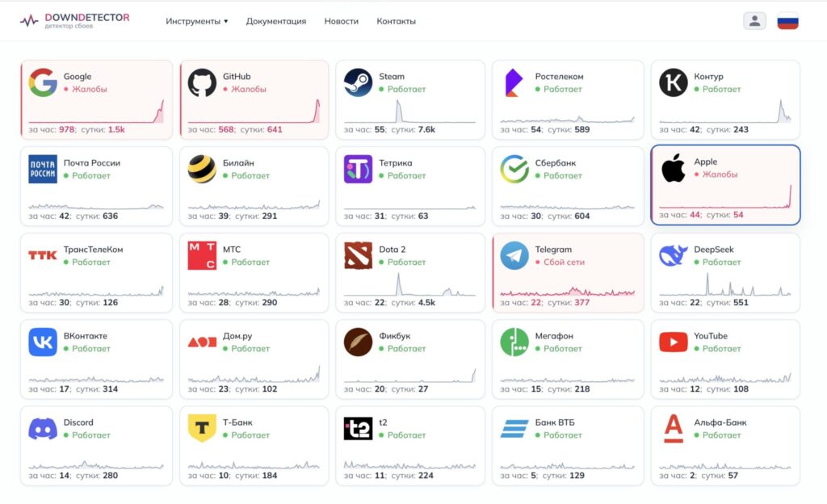
Task: Click the user account icon
Action: point(755,21)
